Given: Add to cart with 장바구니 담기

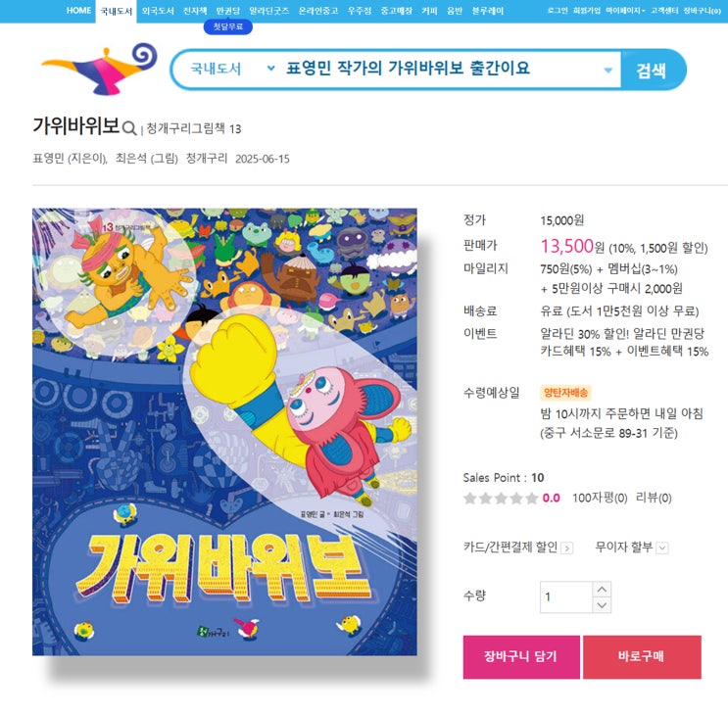Looking at the screenshot, I should 521,656.
